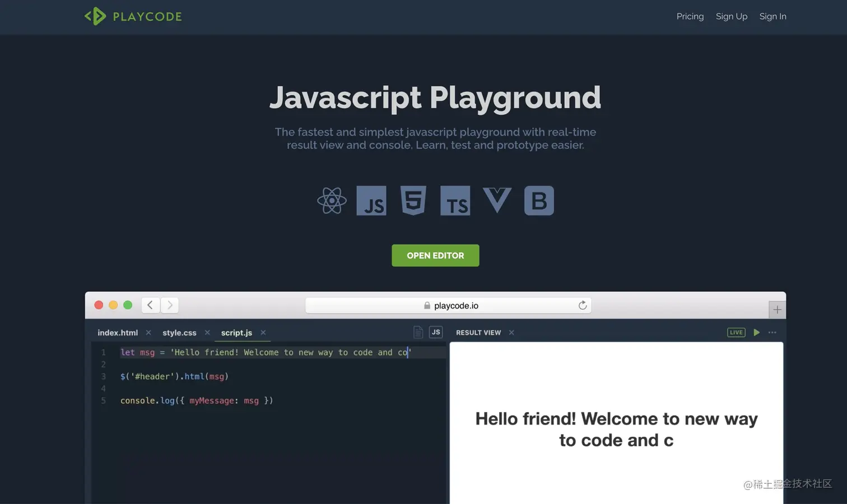This screenshot has width=847, height=504.
Task: Open the Pricing page
Action: coord(690,16)
